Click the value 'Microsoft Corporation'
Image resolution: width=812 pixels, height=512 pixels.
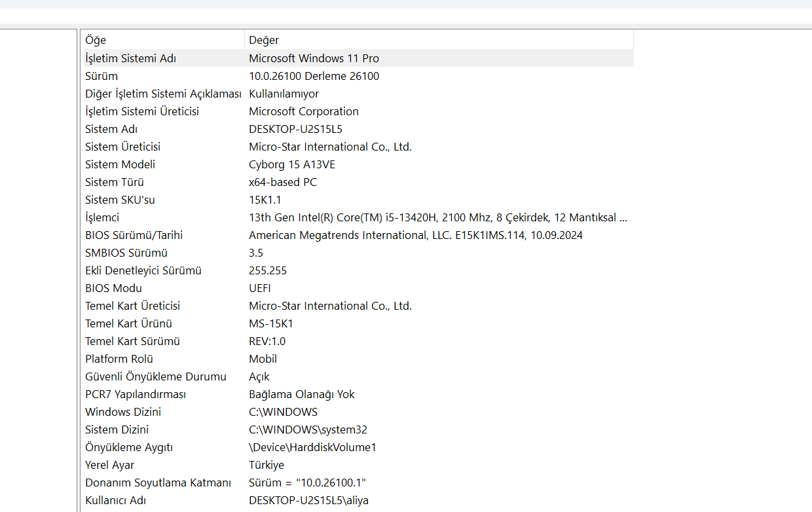(x=304, y=111)
